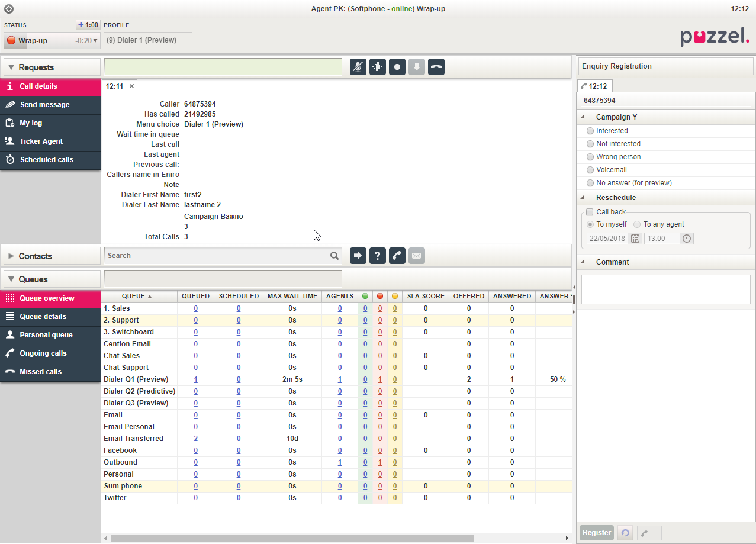This screenshot has height=544, width=756.
Task: Open Missed calls in the sidebar
Action: (x=40, y=372)
